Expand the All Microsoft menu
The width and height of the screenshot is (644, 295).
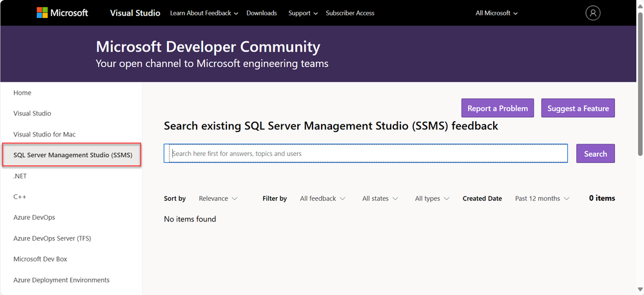(496, 13)
